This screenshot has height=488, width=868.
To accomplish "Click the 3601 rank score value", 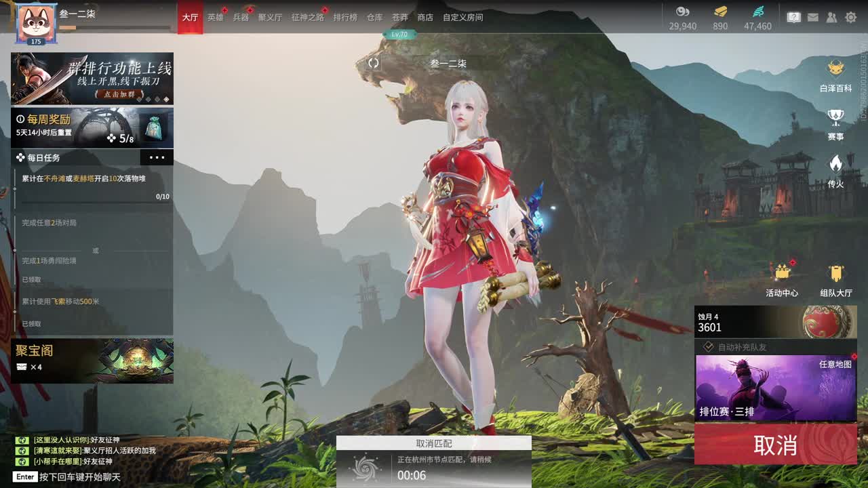I will coord(710,327).
